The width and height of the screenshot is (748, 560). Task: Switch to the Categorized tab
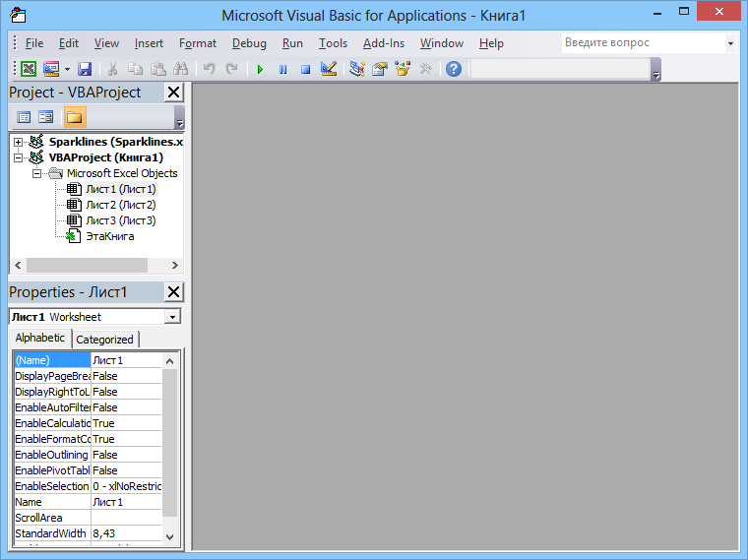pos(104,340)
